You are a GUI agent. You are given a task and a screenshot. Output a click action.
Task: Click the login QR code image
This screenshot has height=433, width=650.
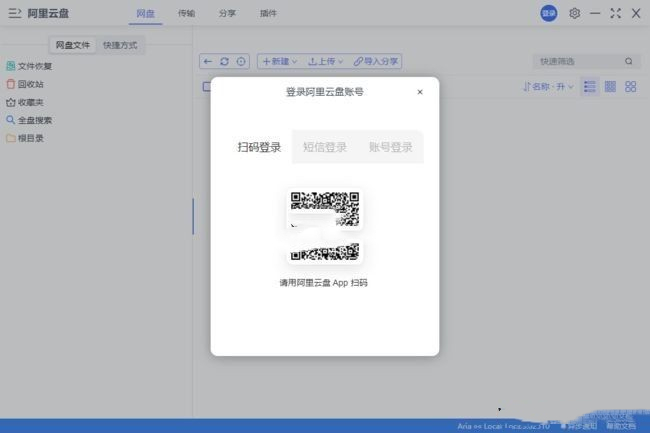point(325,226)
